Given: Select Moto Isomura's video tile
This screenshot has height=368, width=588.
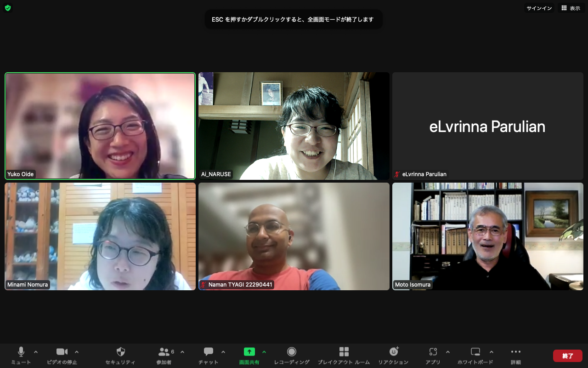Looking at the screenshot, I should point(487,236).
